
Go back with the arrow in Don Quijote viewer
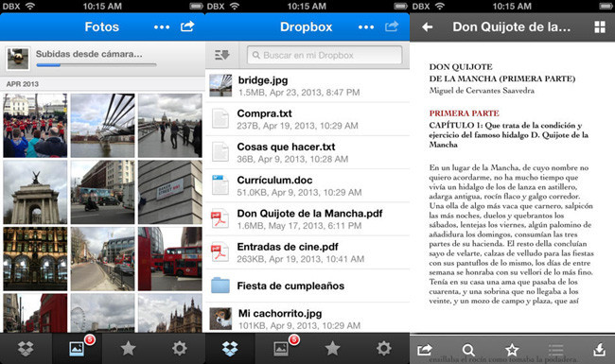(428, 26)
